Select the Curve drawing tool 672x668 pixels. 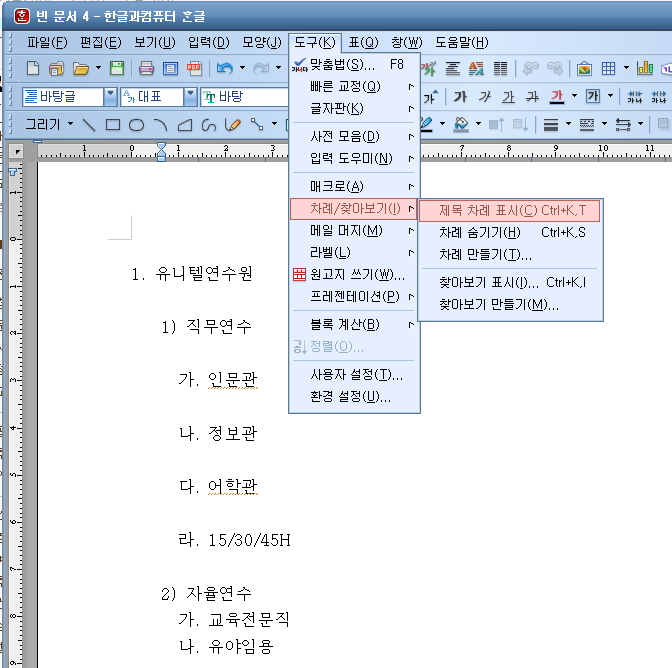pos(209,125)
